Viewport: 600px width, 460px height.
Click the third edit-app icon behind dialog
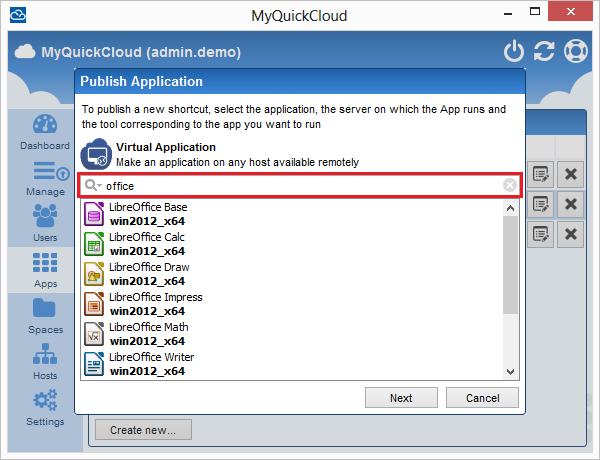540,234
